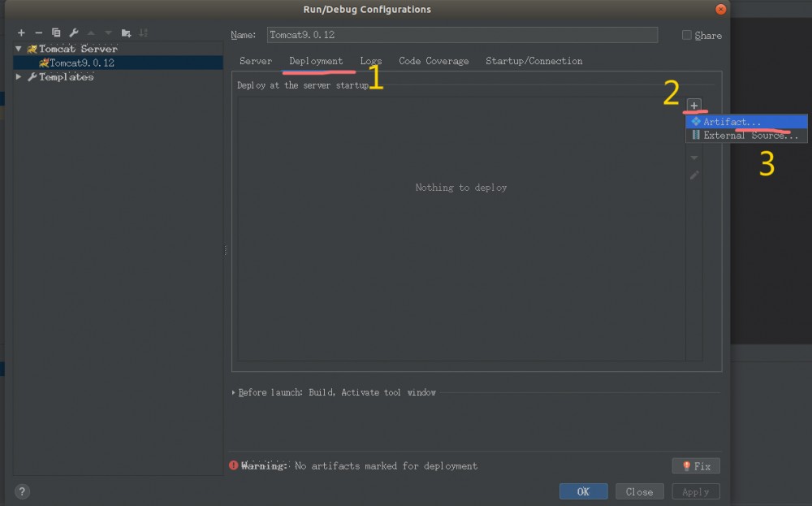Viewport: 812px width, 506px height.
Task: Click the help question mark icon
Action: [21, 491]
